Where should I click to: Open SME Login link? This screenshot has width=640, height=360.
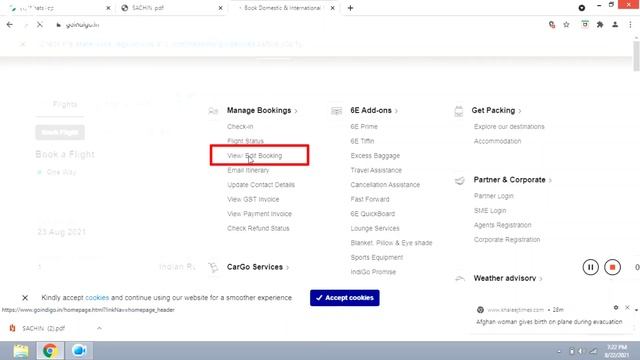click(x=490, y=211)
